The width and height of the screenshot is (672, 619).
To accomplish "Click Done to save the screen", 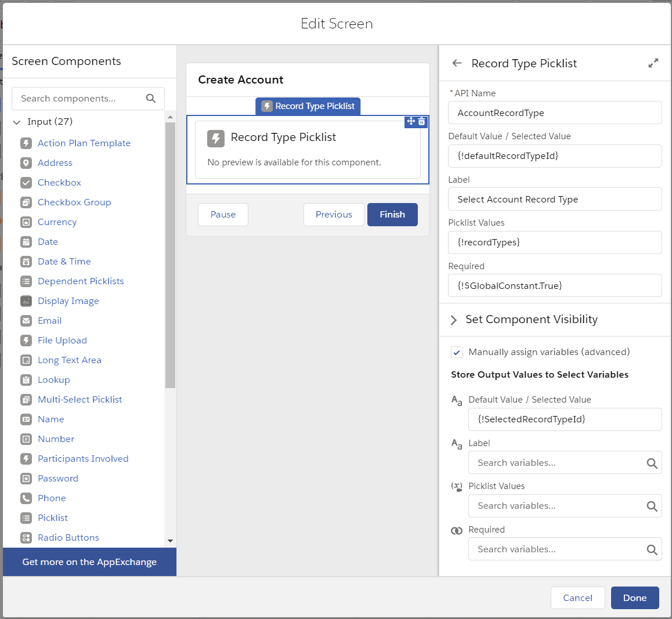I will (x=635, y=598).
